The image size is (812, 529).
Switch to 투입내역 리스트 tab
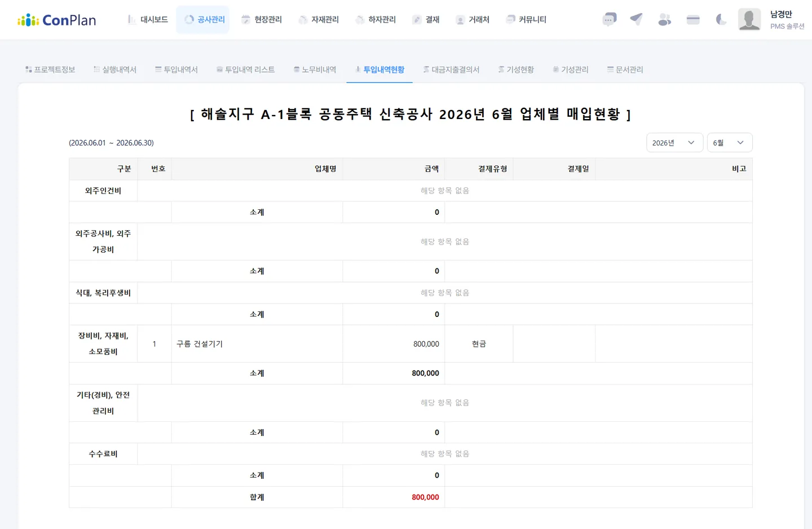[x=246, y=69]
